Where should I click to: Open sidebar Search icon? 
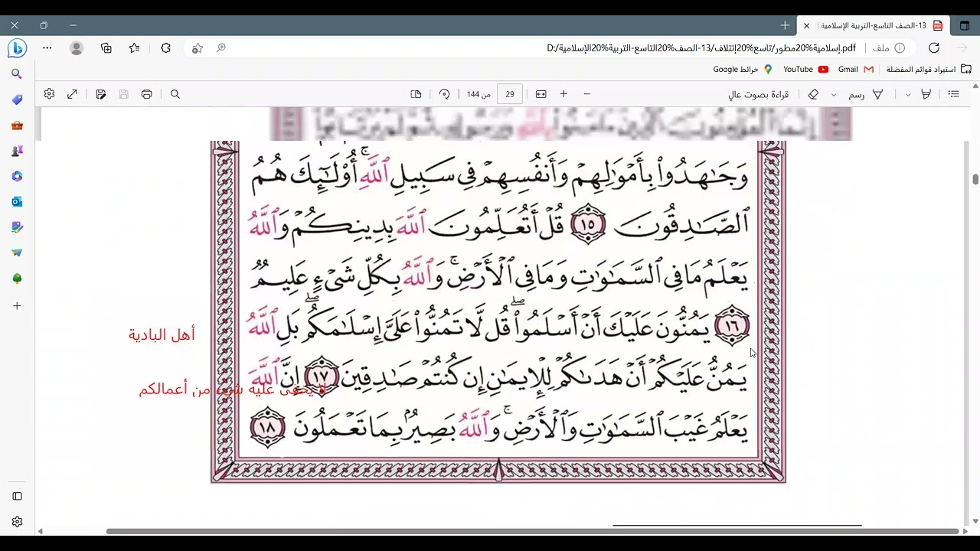point(17,74)
